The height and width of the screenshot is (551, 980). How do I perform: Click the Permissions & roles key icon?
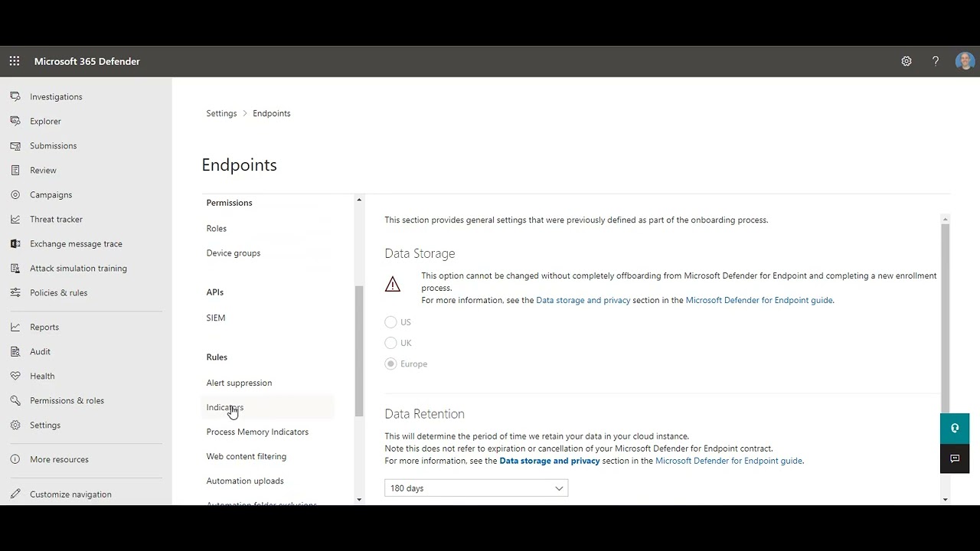(15, 400)
